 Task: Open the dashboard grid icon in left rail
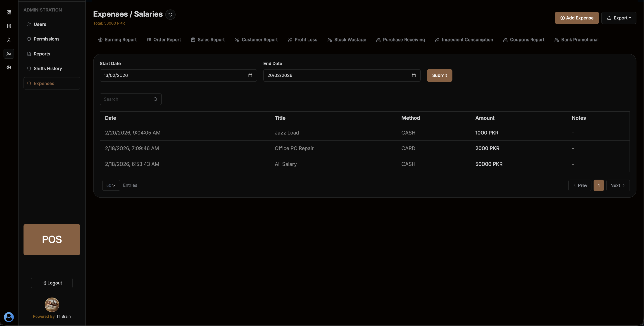[9, 12]
